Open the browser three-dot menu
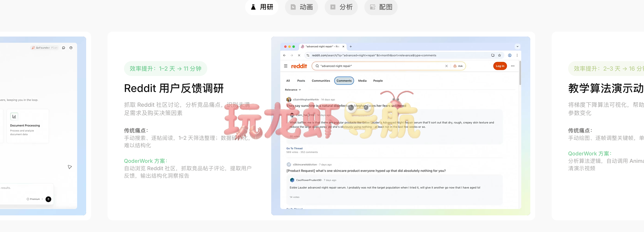The image size is (644, 232). (x=517, y=55)
